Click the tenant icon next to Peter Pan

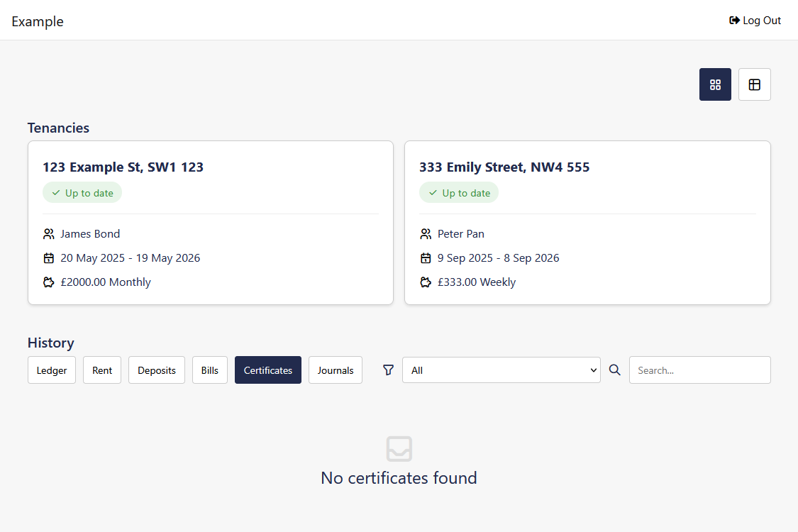[425, 233]
